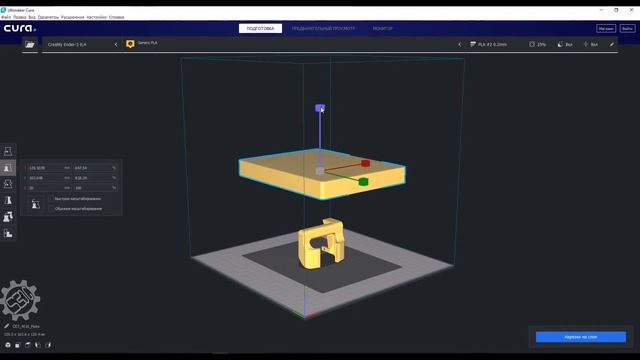
Task: Click the Войти sign-in button
Action: pyautogui.click(x=627, y=29)
